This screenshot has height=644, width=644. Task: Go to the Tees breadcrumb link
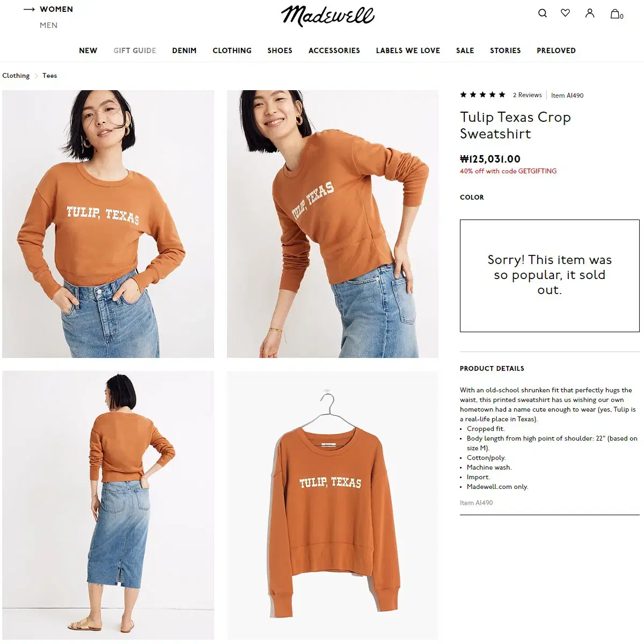(x=50, y=76)
